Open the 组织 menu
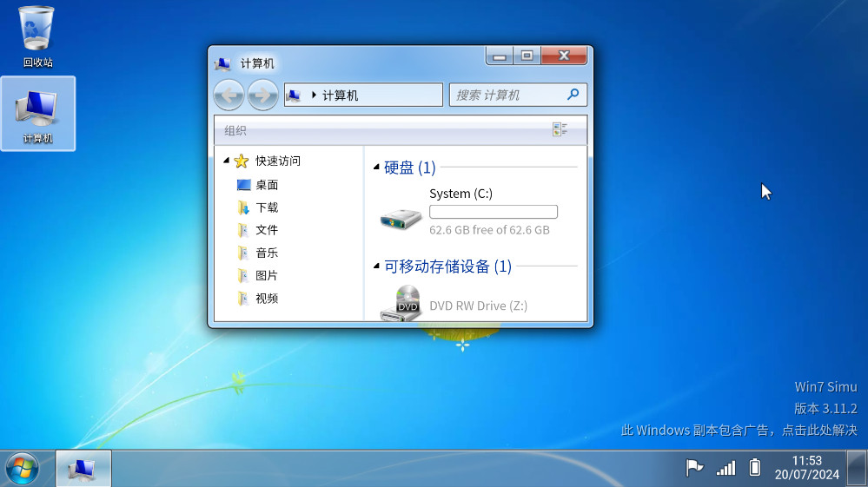Screen dimensions: 868x487 (235, 130)
